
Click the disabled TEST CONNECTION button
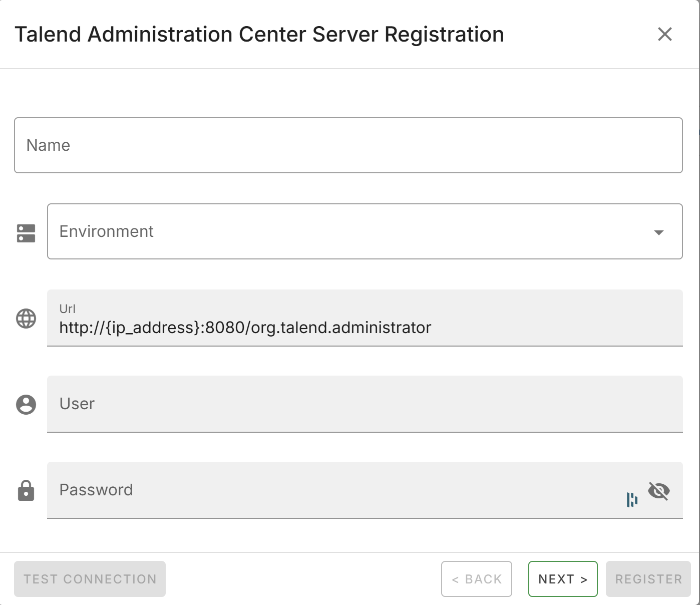click(x=90, y=579)
